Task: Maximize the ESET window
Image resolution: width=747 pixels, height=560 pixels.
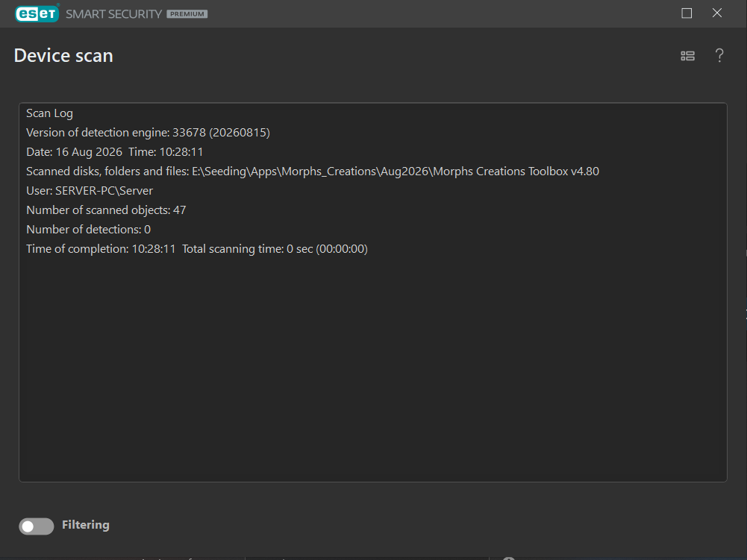Action: pos(687,13)
